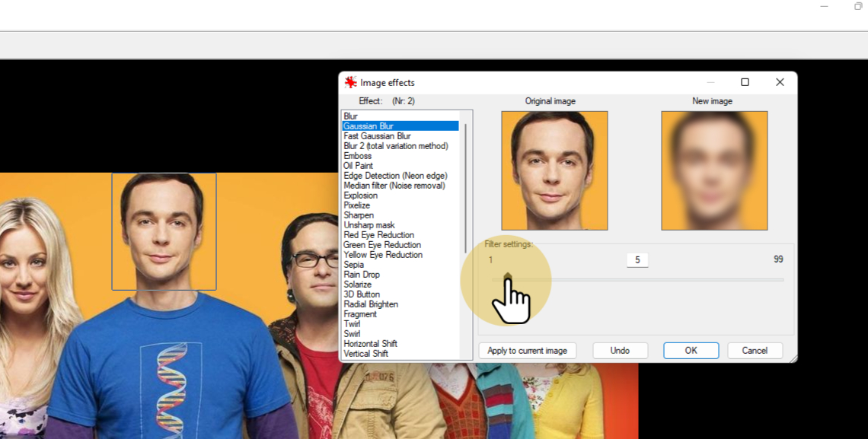868x439 pixels.
Task: Choose the Explosion effect
Action: pos(360,196)
